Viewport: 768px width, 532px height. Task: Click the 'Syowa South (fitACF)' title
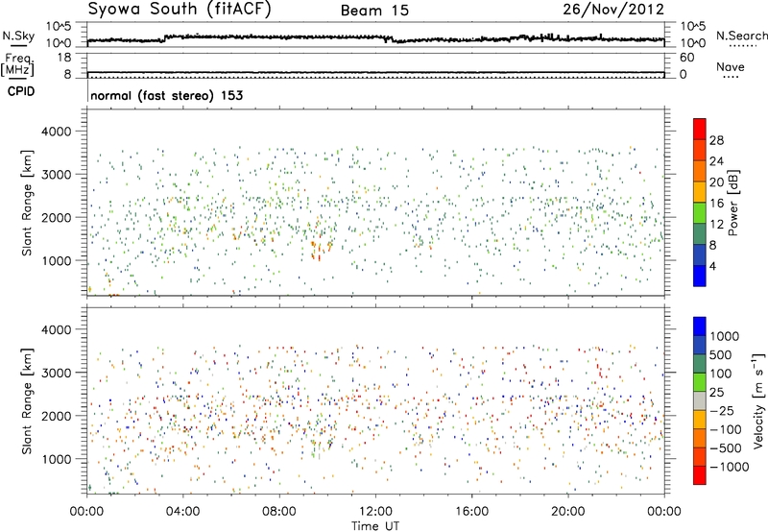(x=179, y=9)
